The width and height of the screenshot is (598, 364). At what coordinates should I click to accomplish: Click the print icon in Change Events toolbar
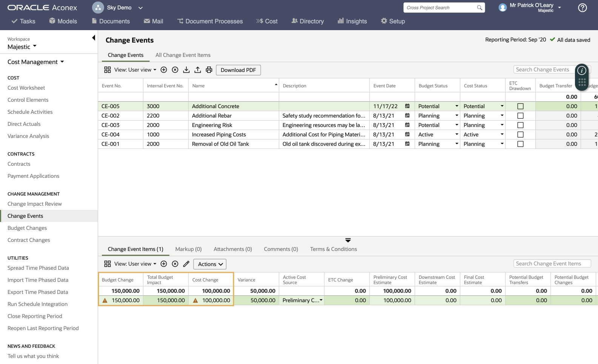tap(209, 70)
